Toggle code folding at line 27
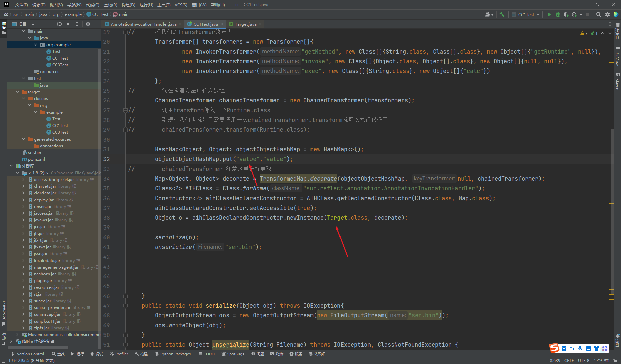Image resolution: width=621 pixels, height=364 pixels. [125, 110]
